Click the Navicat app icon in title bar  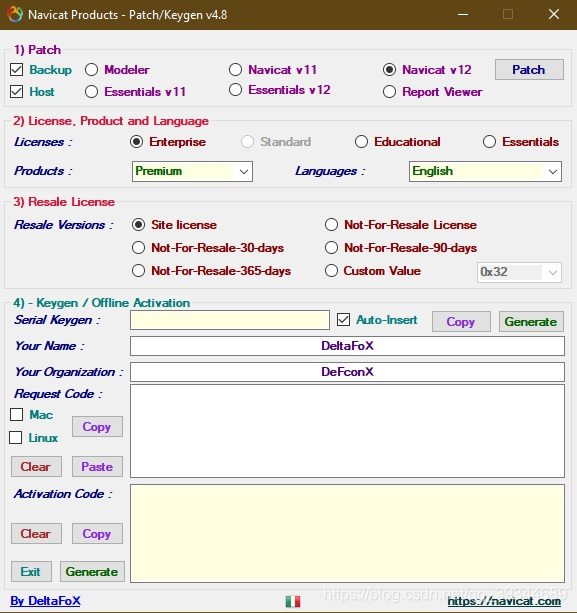15,14
